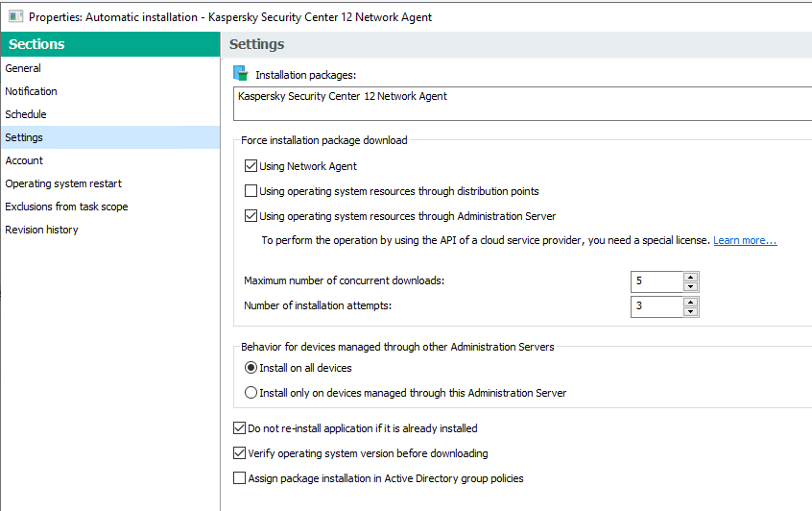
Task: Click the concurrent downloads value field
Action: click(x=656, y=281)
